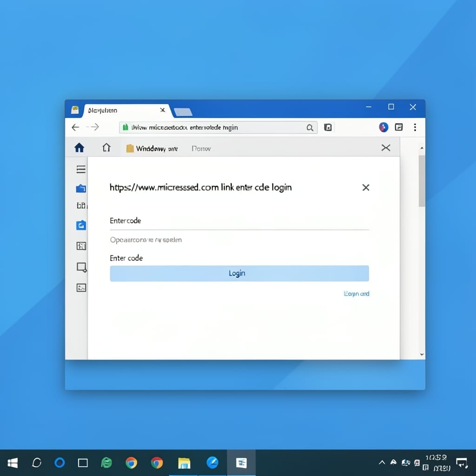The height and width of the screenshot is (476, 476).
Task: Click the first Enter code input field
Action: coord(239,221)
